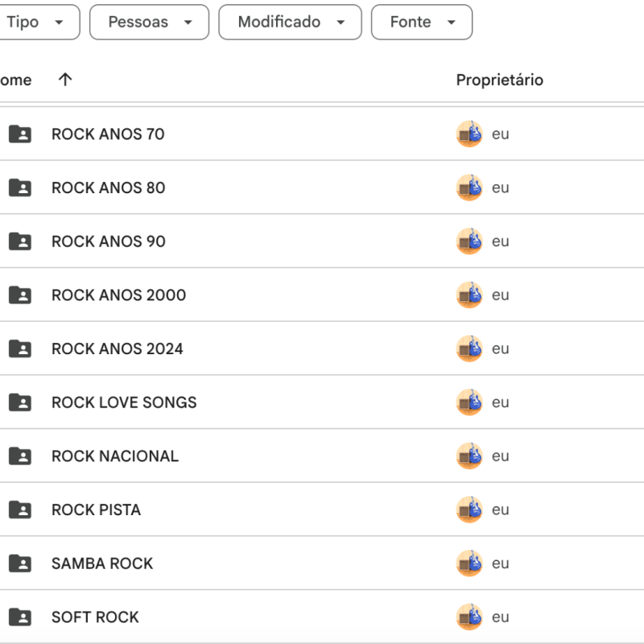This screenshot has width=644, height=644.
Task: Expand the Modificado filter dropdown
Action: coord(290,23)
